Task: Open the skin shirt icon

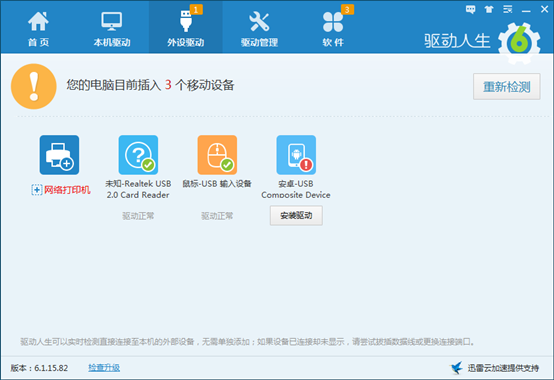Action: (489, 10)
